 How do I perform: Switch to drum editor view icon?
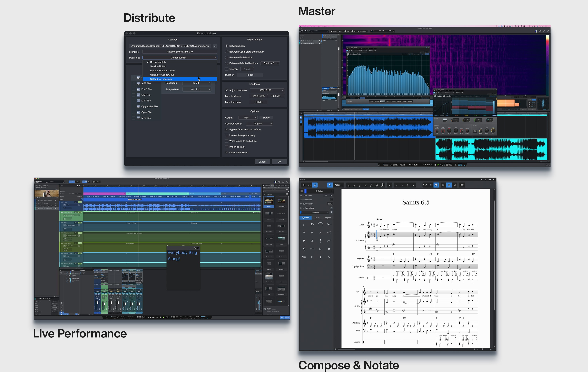[x=309, y=185]
